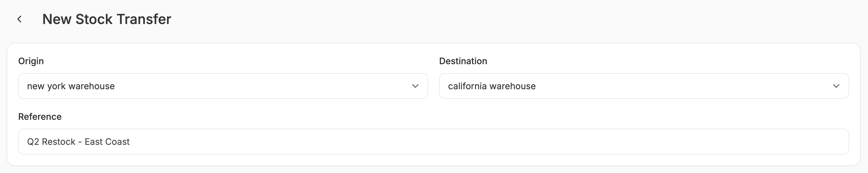Open the Origin warehouse dropdown
This screenshot has height=173, width=868.
(223, 86)
